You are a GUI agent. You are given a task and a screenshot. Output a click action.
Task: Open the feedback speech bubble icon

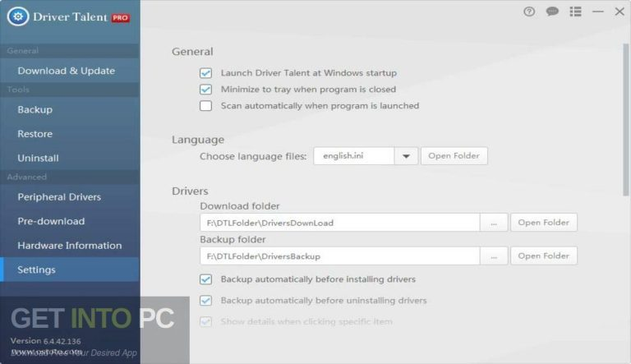pos(552,12)
